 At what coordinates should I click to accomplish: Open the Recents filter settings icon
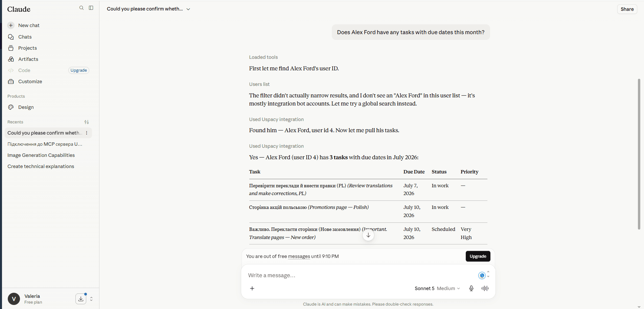[x=87, y=122]
